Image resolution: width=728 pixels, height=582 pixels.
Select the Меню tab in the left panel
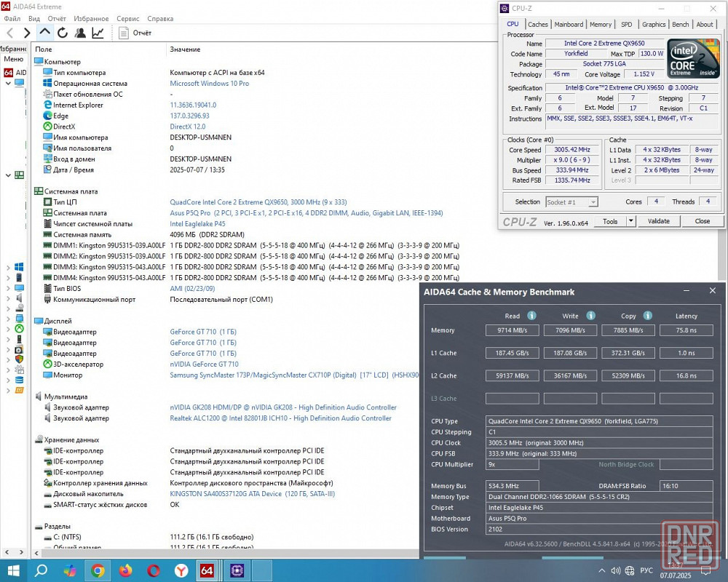(x=13, y=59)
